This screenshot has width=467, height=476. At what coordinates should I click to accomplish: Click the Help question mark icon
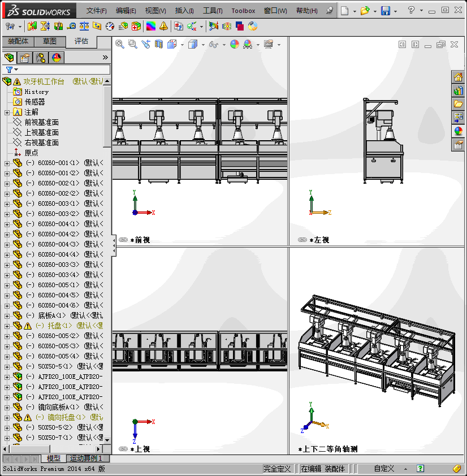click(x=411, y=10)
